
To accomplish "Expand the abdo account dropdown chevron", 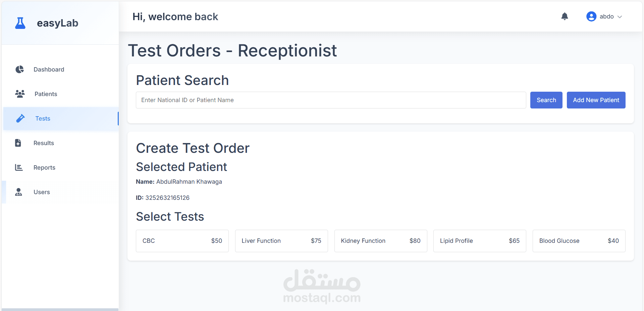I will point(620,17).
